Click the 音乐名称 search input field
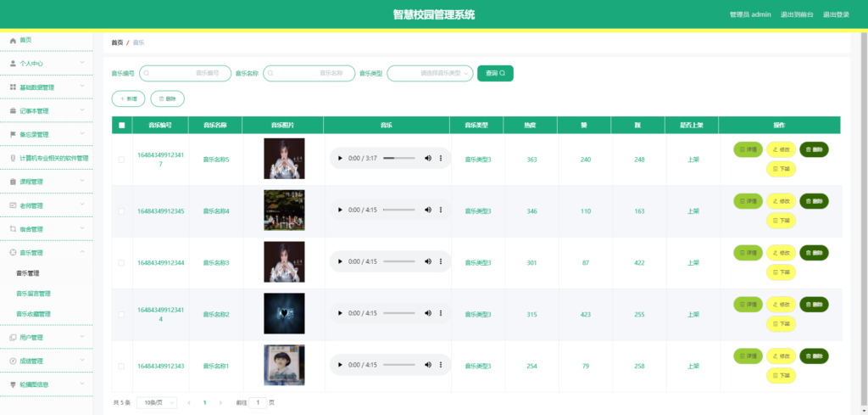 point(309,73)
